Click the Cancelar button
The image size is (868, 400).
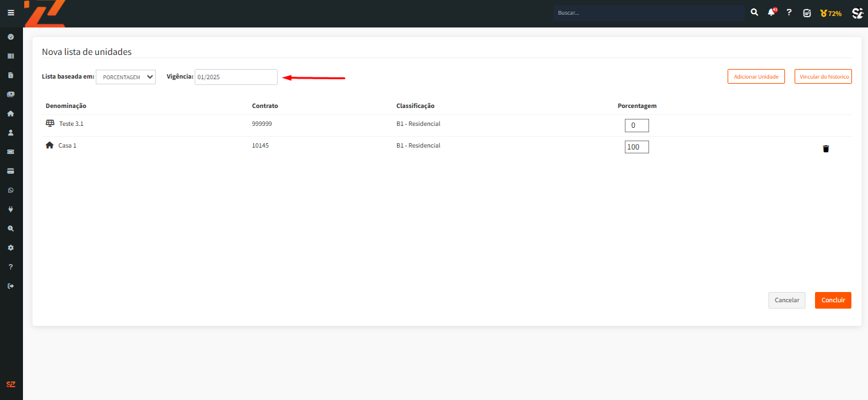[x=786, y=300]
